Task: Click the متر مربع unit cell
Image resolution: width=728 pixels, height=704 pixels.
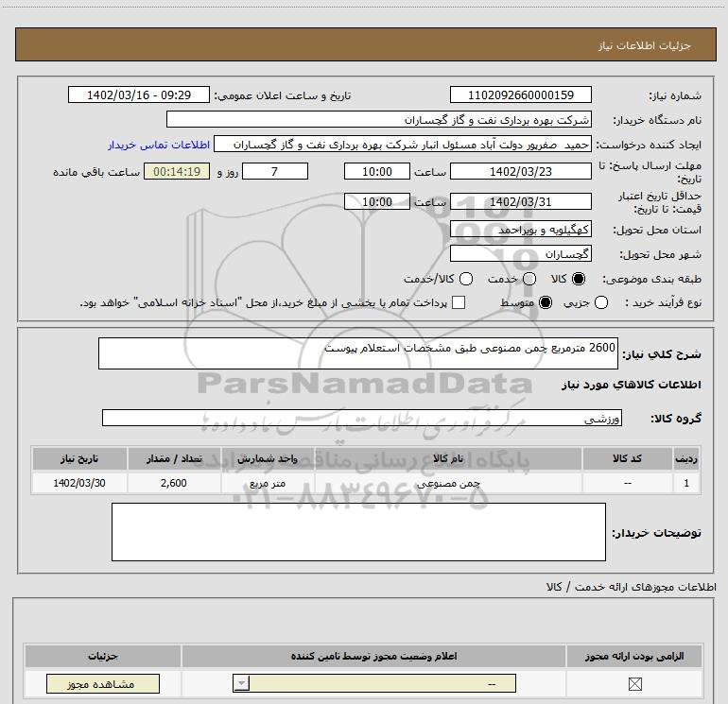Action: point(268,483)
